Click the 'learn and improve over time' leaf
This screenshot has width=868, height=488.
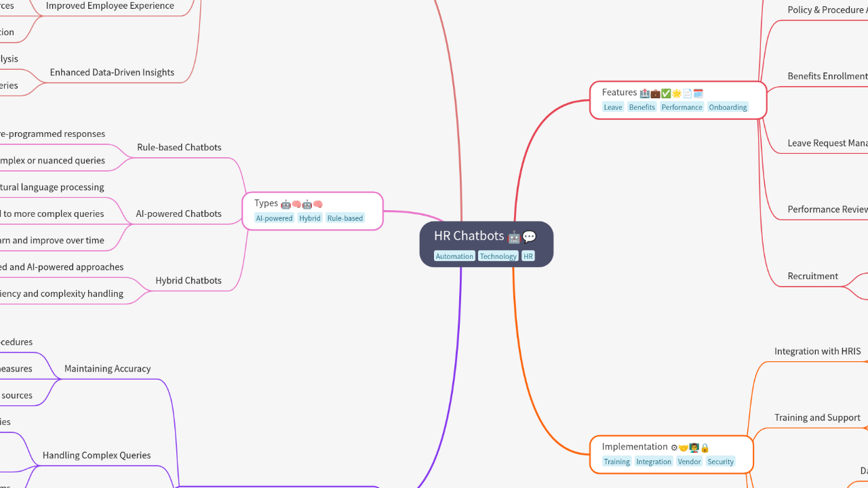tap(52, 240)
